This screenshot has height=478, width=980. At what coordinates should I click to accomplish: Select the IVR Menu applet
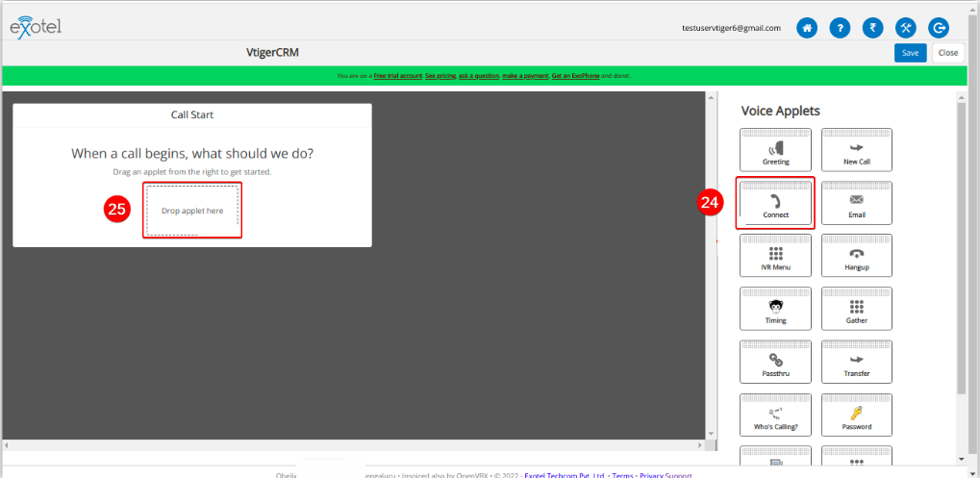775,256
